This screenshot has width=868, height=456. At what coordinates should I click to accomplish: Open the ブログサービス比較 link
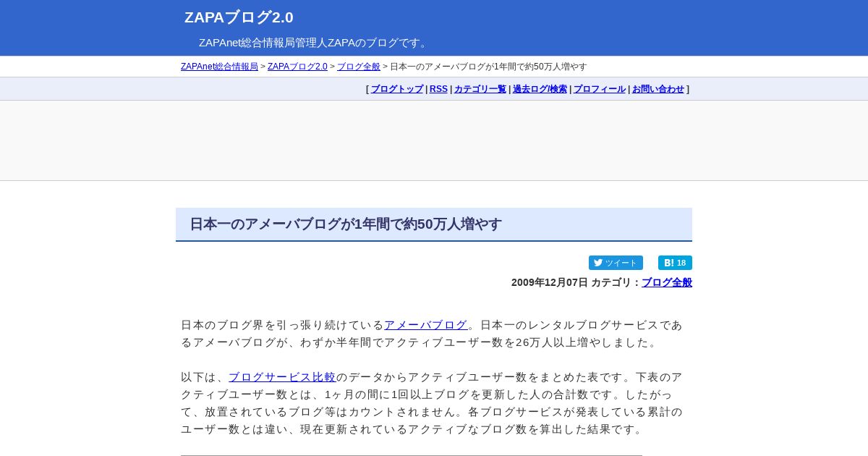click(282, 377)
